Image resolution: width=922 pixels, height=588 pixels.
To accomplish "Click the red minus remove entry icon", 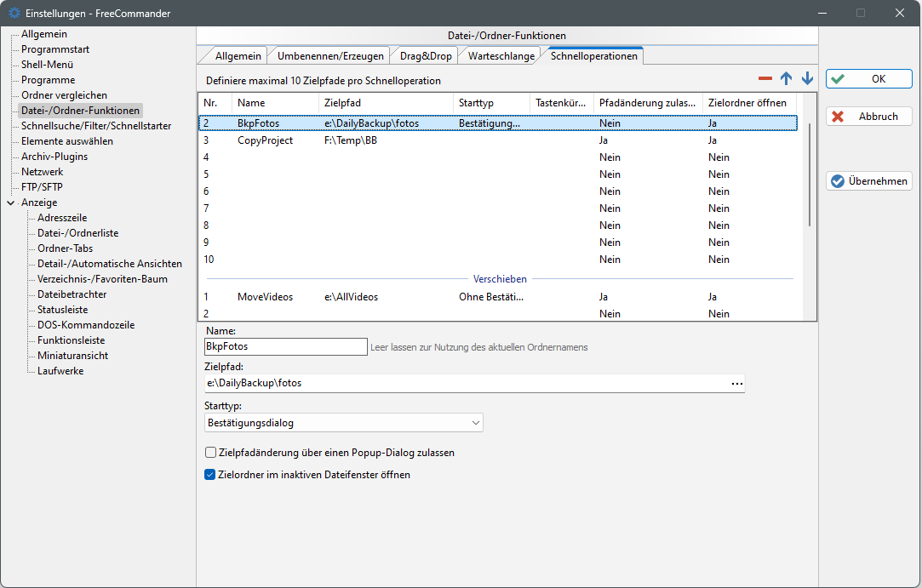I will click(765, 79).
